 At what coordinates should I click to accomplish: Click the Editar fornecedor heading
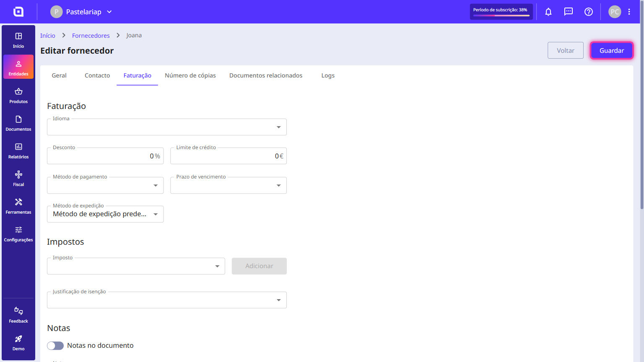[77, 51]
